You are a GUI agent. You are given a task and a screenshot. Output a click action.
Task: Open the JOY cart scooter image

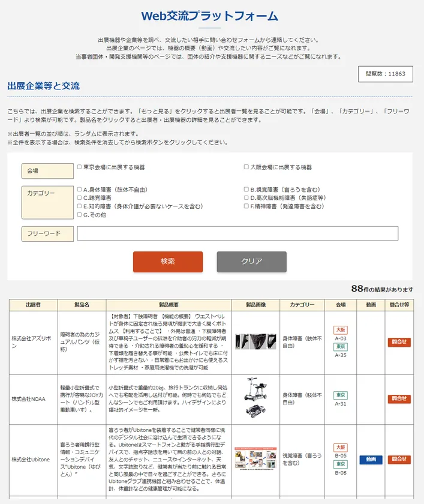coord(255,398)
